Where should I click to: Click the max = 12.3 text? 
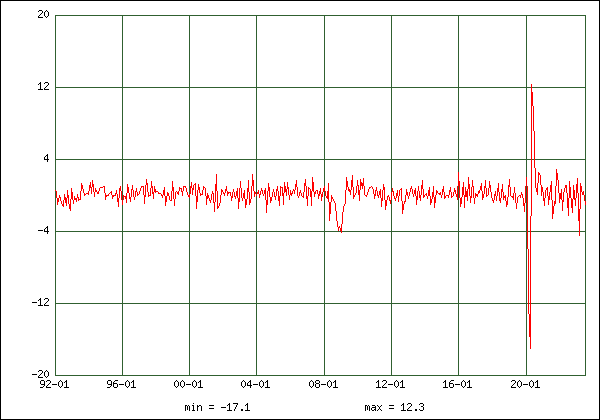(x=395, y=408)
